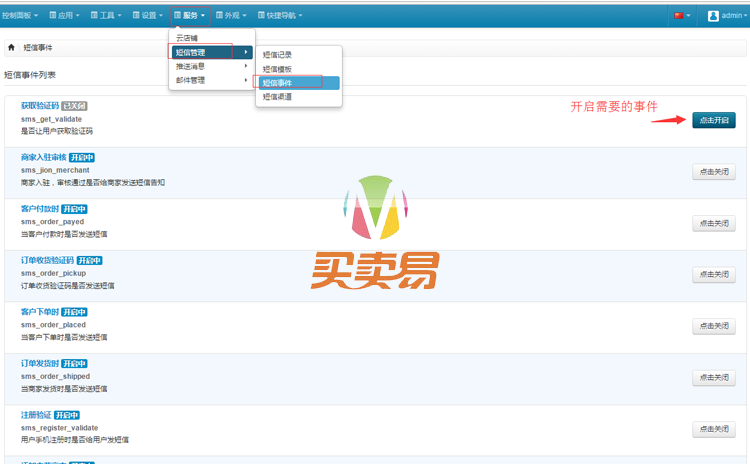Click 点击关闭 for 客户下单时
The image size is (750, 464).
pos(714,326)
